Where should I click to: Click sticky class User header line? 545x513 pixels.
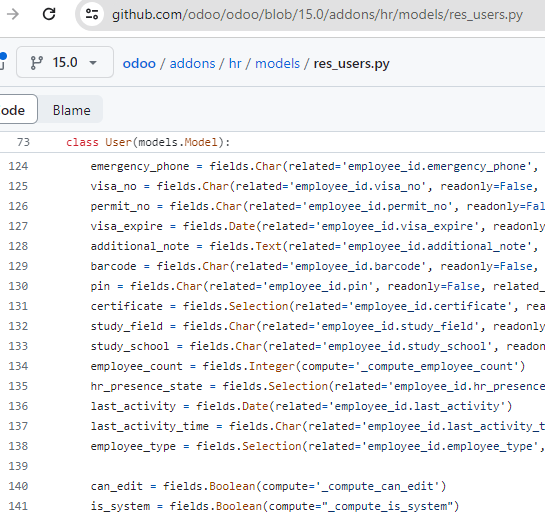pos(148,142)
